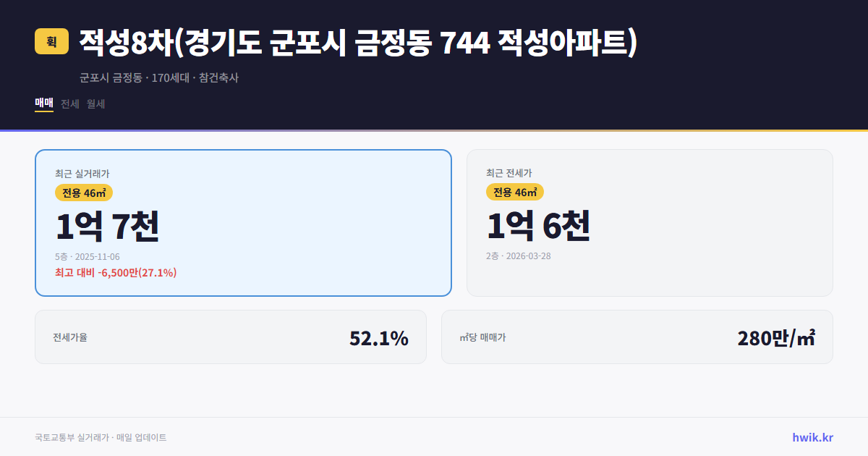Click the 전용 46㎡ badge on the jeonse card
This screenshot has height=456, width=868.
[515, 193]
